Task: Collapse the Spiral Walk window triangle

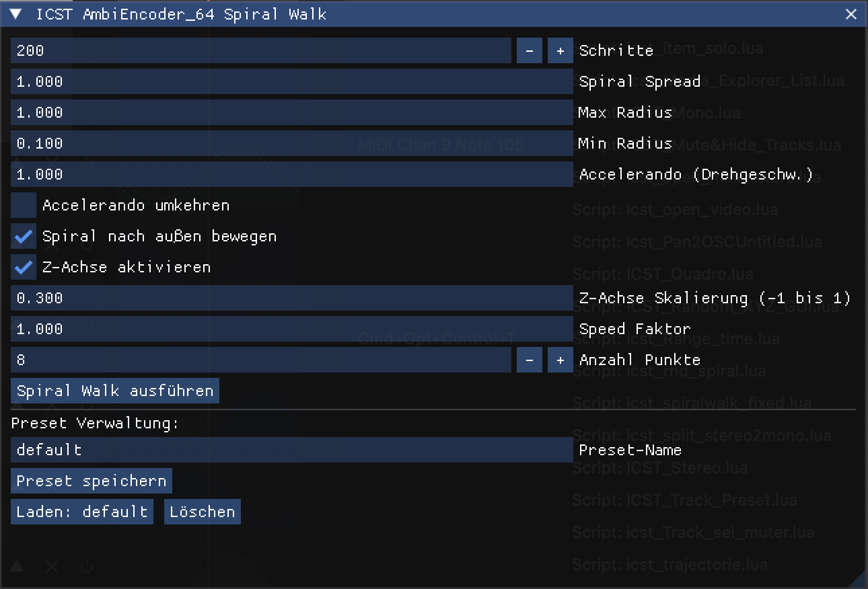Action: pyautogui.click(x=17, y=14)
